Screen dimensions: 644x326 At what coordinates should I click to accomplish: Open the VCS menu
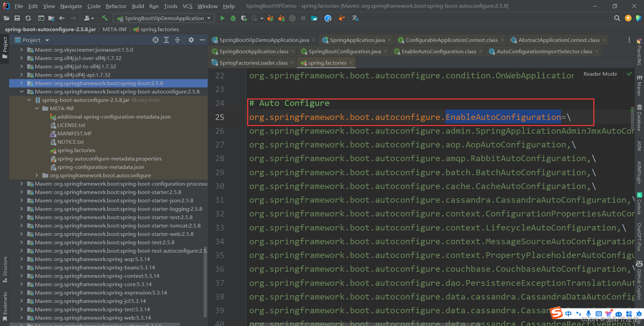click(187, 6)
